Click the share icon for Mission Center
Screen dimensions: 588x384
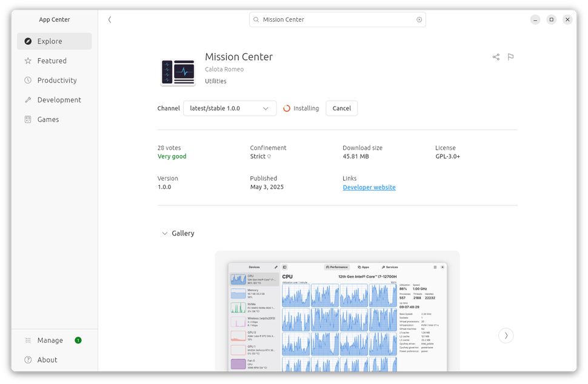coord(496,56)
